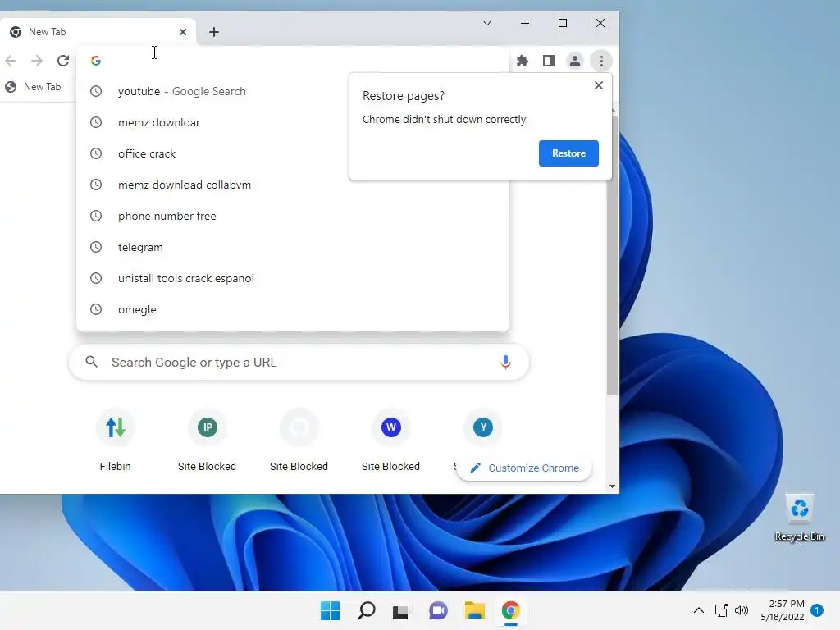Open the notification badge

coord(817,610)
